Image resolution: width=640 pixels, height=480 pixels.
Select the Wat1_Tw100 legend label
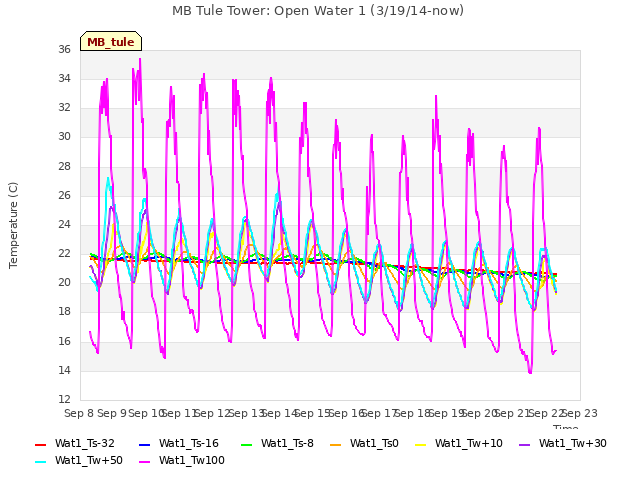pyautogui.click(x=192, y=461)
